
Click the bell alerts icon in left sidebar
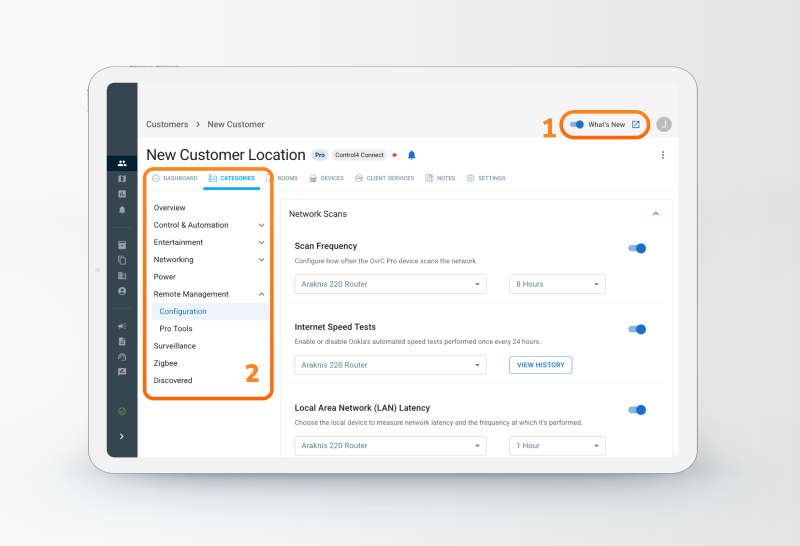(122, 210)
